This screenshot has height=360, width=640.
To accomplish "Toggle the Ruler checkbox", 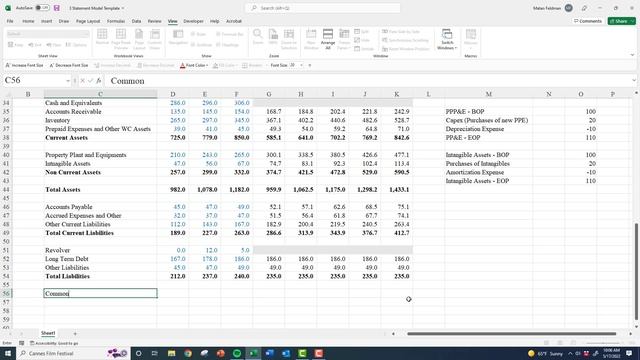I will tap(198, 34).
